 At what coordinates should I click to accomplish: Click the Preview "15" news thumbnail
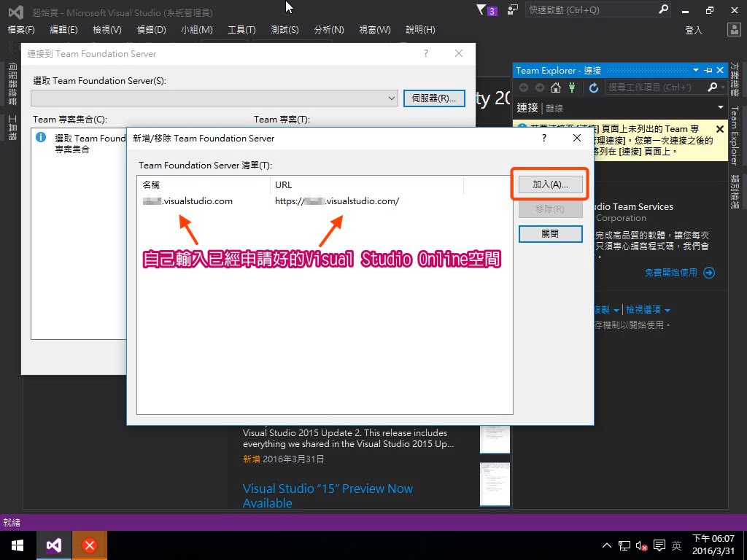click(495, 484)
